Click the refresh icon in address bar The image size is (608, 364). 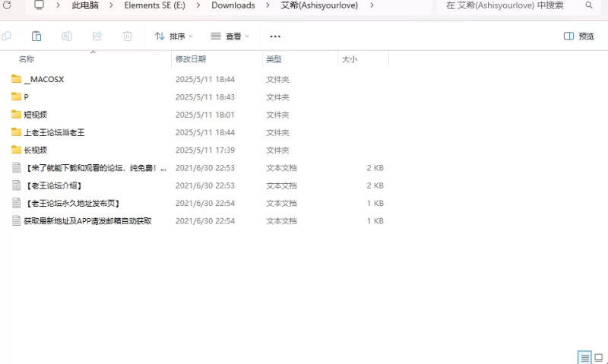pos(7,5)
